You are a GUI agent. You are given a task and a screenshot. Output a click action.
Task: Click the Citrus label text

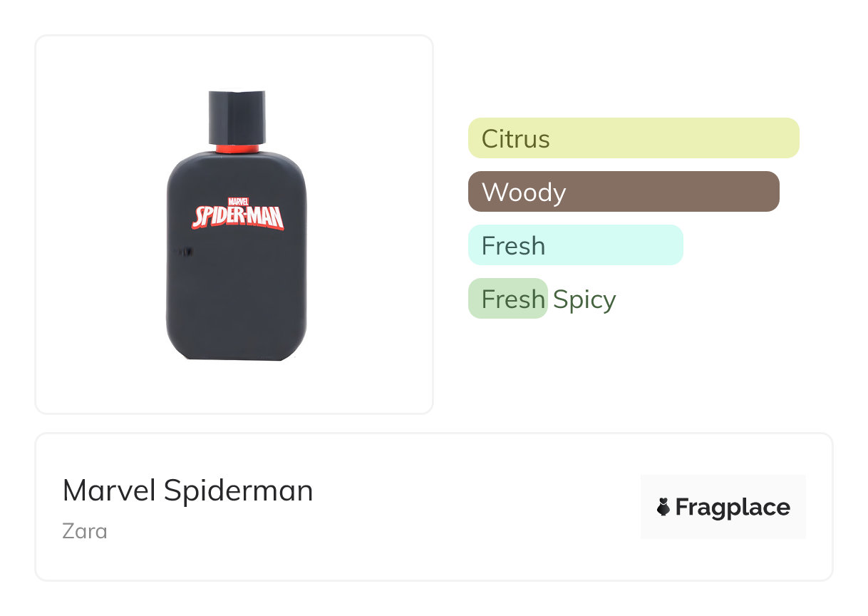pos(515,138)
